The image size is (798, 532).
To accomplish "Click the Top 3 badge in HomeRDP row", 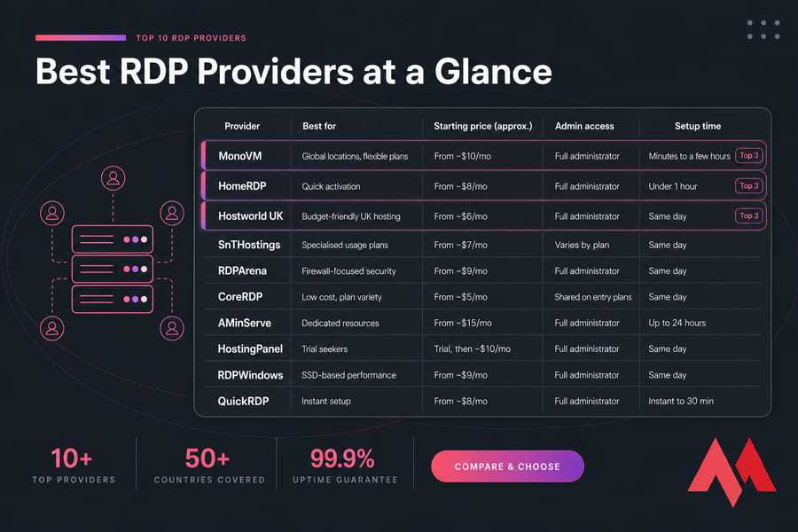I will 749,186.
